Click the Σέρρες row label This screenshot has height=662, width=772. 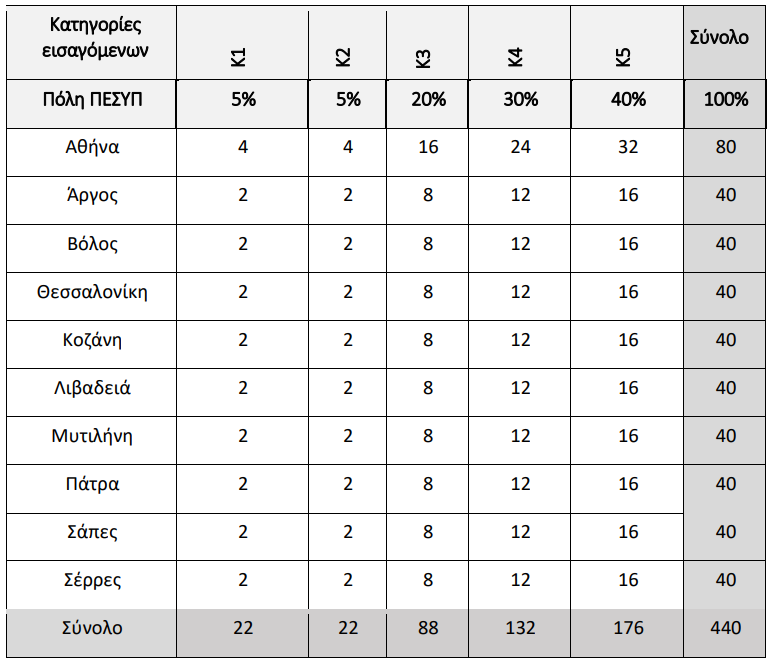tap(92, 580)
